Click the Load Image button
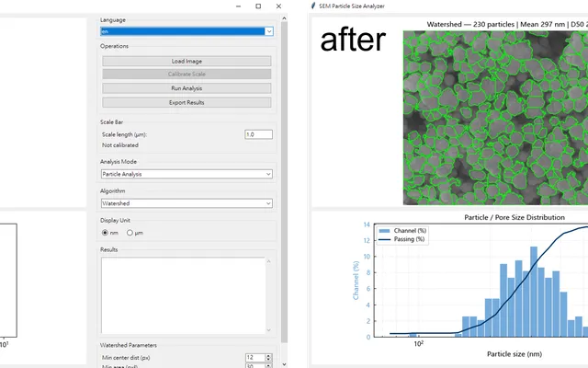Viewport: 588px width, 368px height. tap(187, 61)
